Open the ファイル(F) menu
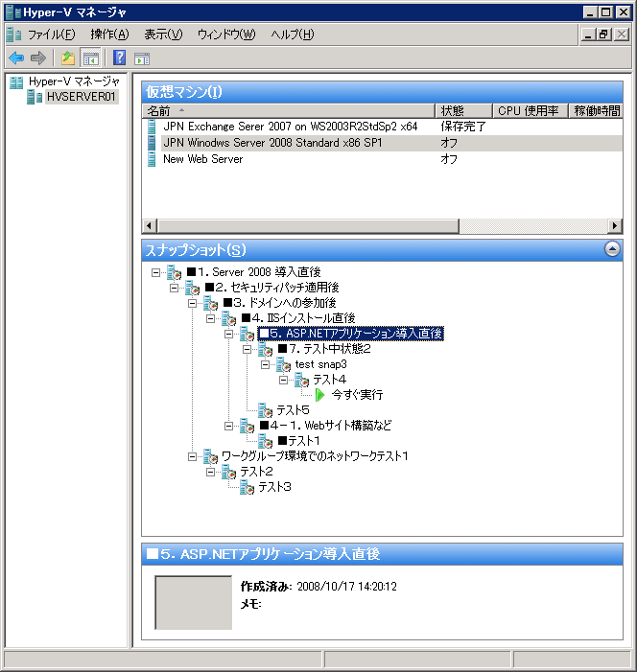This screenshot has height=672, width=637. (x=51, y=35)
